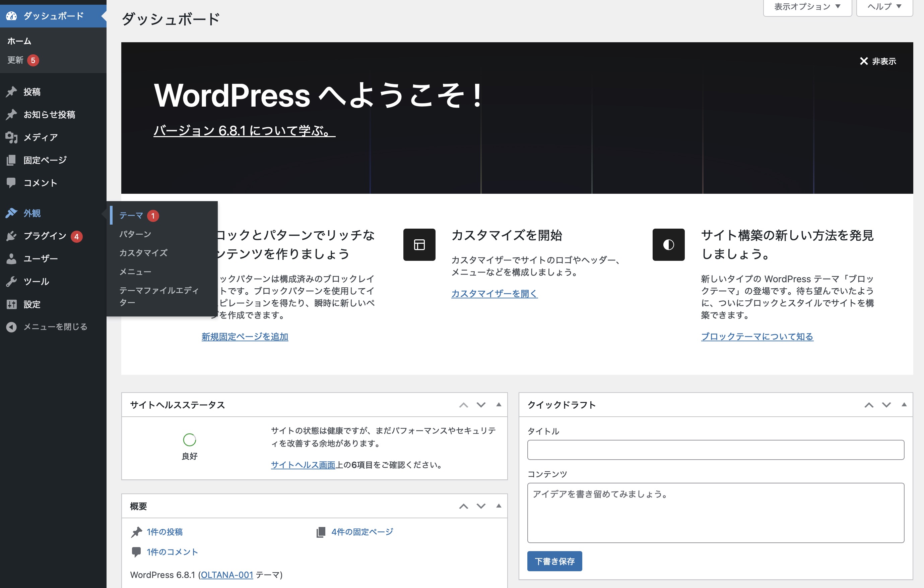Click the wrench icon beside ツール
Image resolution: width=924 pixels, height=588 pixels.
coord(11,282)
